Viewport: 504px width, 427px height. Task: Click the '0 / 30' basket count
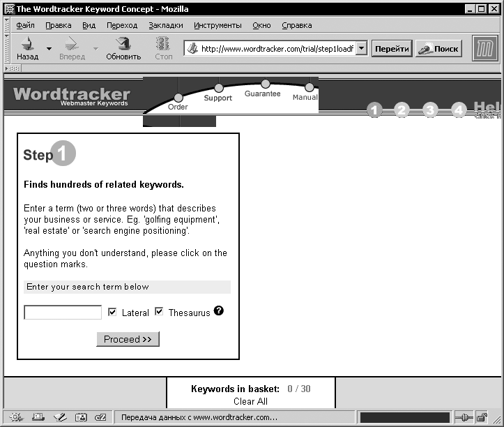click(299, 389)
